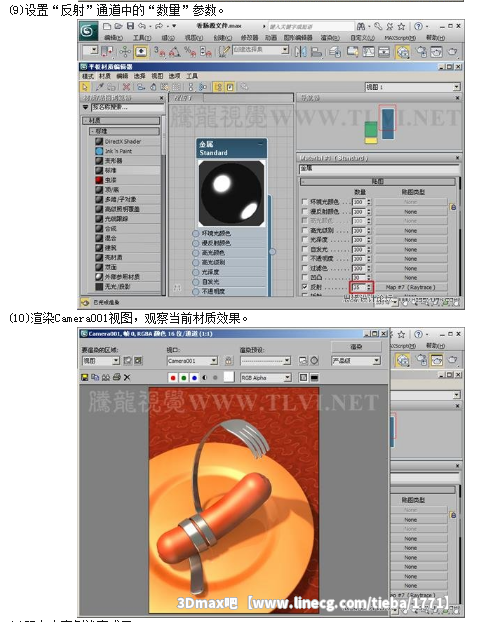489x622 pixels.
Task: Click the 按名称搜索 search field in browser
Action: (127, 108)
